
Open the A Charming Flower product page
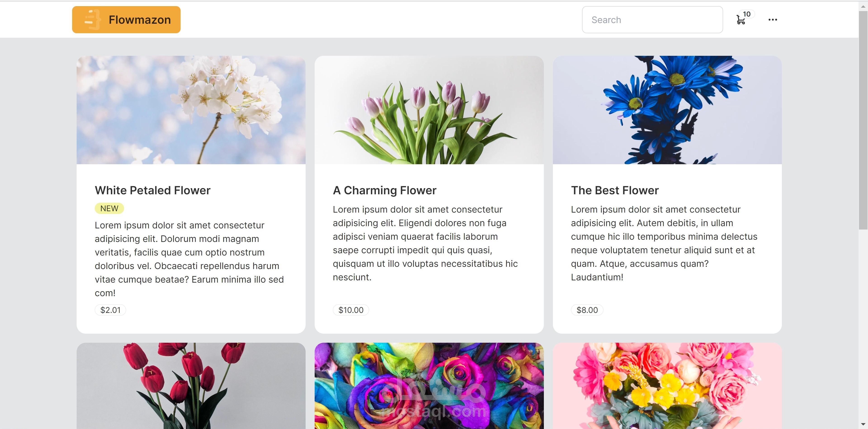(x=384, y=190)
